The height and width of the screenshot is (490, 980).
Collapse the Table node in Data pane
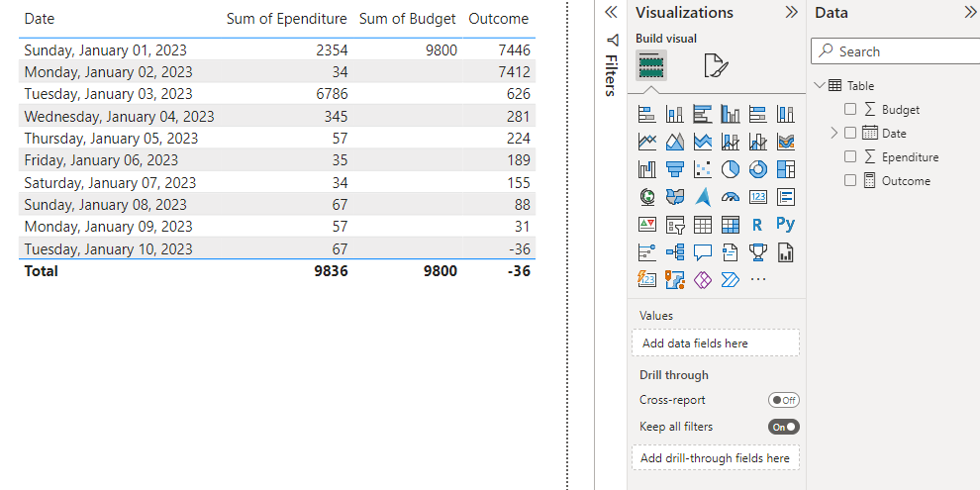click(820, 85)
